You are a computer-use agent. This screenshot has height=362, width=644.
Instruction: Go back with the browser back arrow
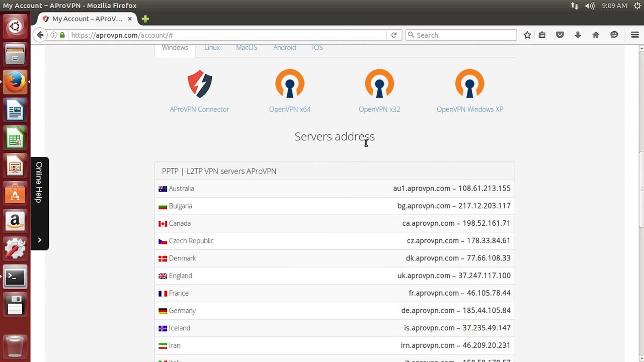40,35
